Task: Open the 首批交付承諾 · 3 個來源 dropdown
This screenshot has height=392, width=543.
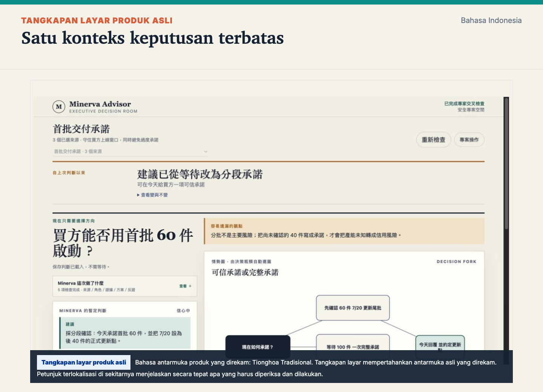Action: (130, 152)
